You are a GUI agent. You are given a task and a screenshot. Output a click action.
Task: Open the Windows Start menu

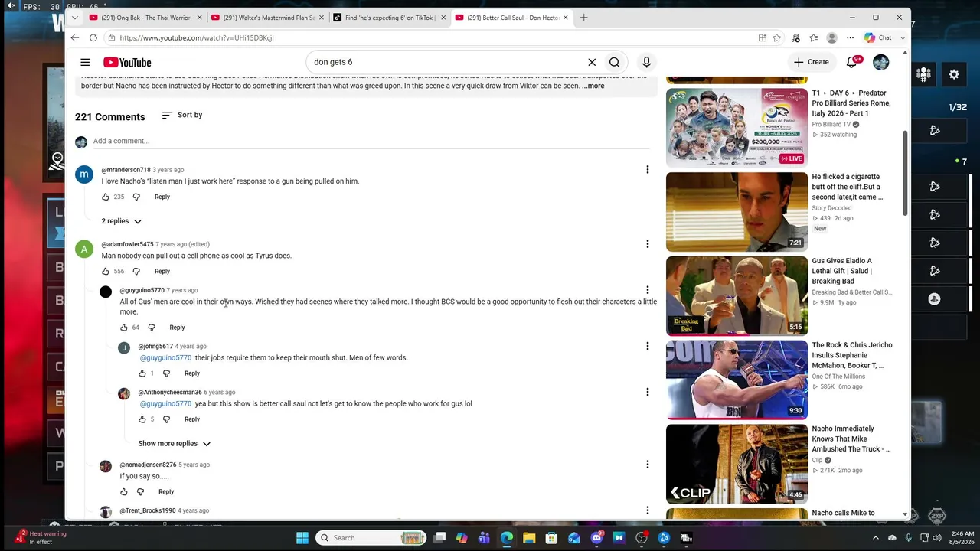click(x=302, y=538)
